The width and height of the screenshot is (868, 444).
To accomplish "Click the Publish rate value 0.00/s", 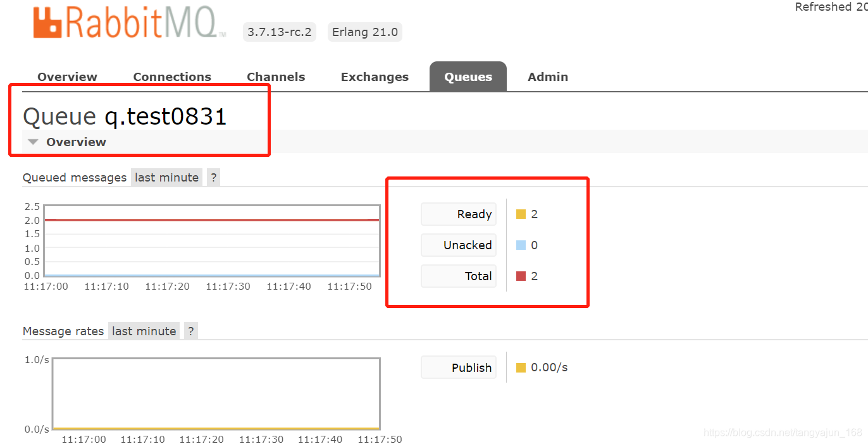I will [x=549, y=367].
